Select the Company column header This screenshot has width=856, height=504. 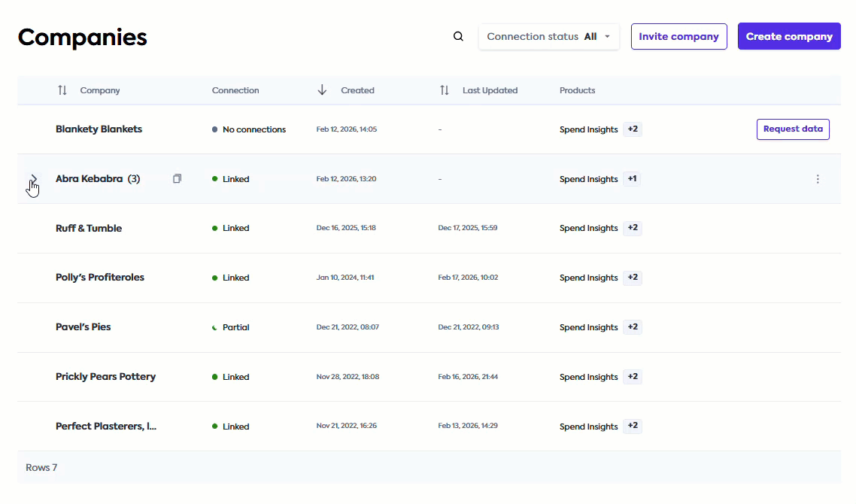(100, 90)
